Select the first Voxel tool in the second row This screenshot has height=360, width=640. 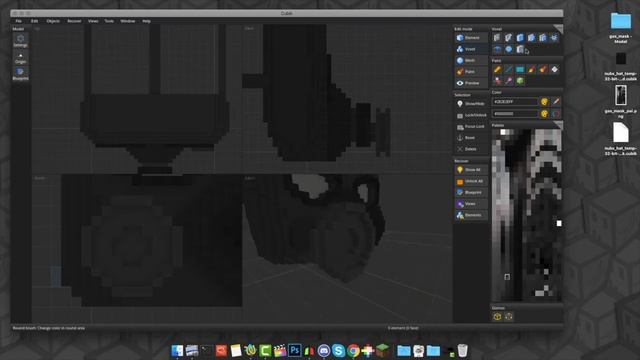497,49
